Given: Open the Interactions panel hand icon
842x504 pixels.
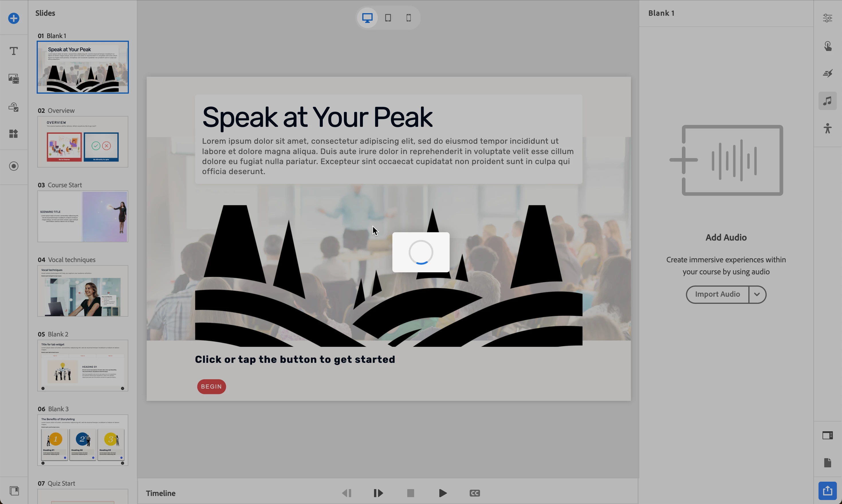Looking at the screenshot, I should coord(827,46).
